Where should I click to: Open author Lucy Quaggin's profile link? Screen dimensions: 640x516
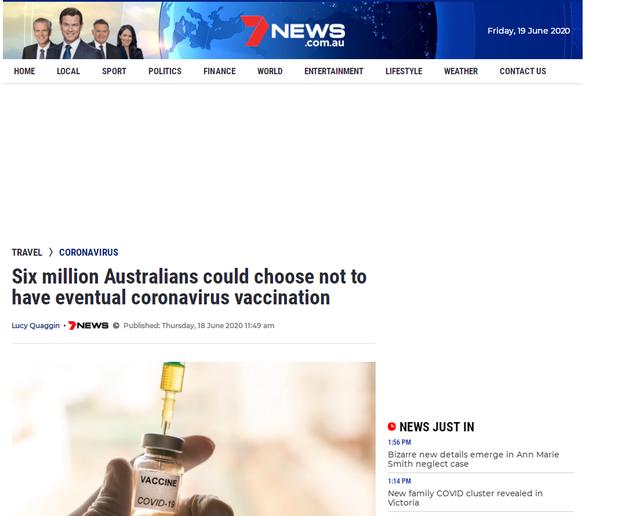[36, 325]
